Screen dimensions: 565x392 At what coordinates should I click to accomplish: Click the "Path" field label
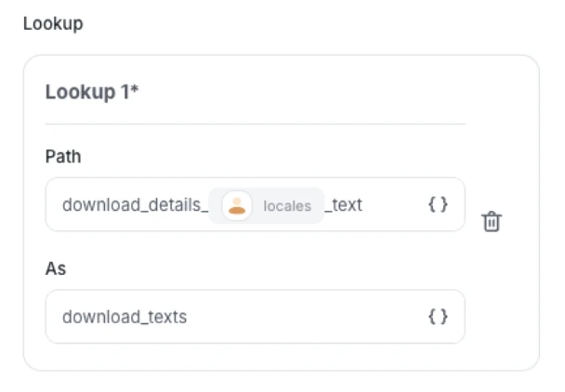click(63, 157)
